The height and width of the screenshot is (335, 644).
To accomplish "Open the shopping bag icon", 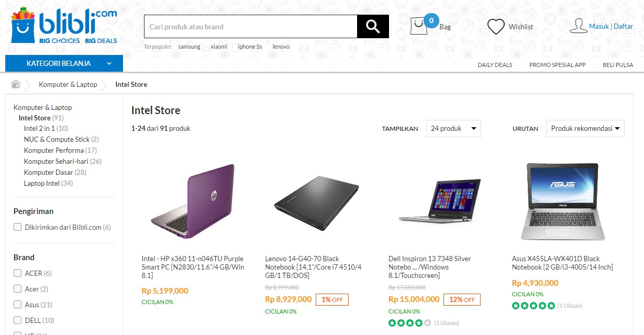I will [418, 26].
